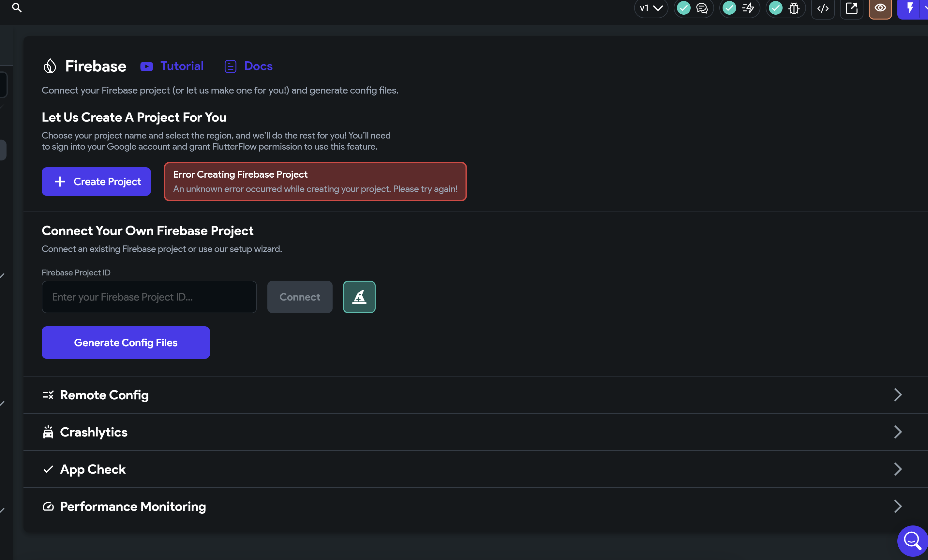Click the "Connect Your Own Firebase Project" heading
This screenshot has width=928, height=560.
(148, 230)
